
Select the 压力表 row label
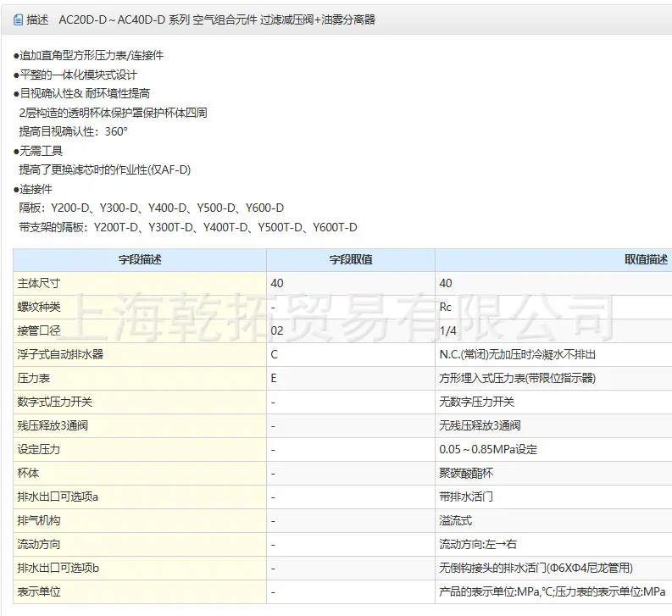tap(33, 378)
